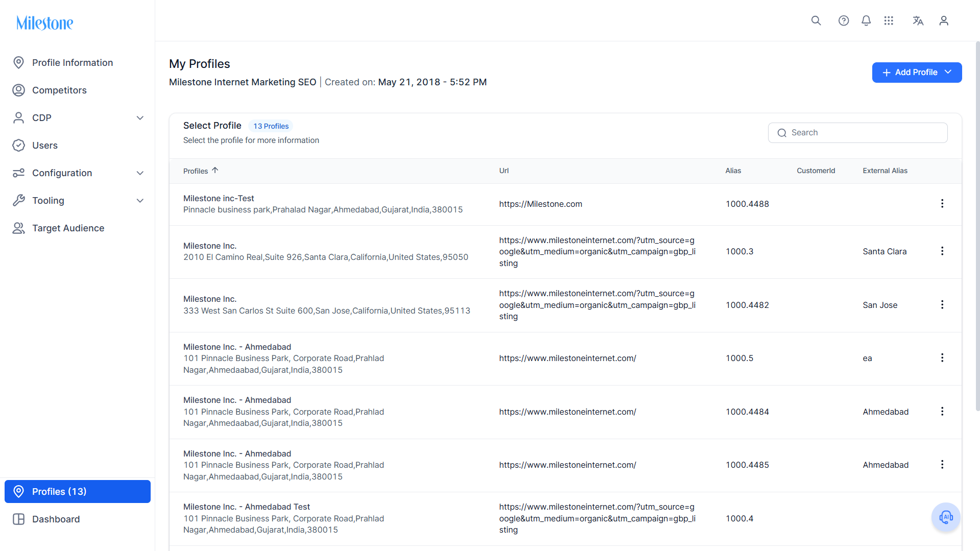Click the Milestone Internet Marketing SEO name
980x551 pixels.
[x=243, y=82]
